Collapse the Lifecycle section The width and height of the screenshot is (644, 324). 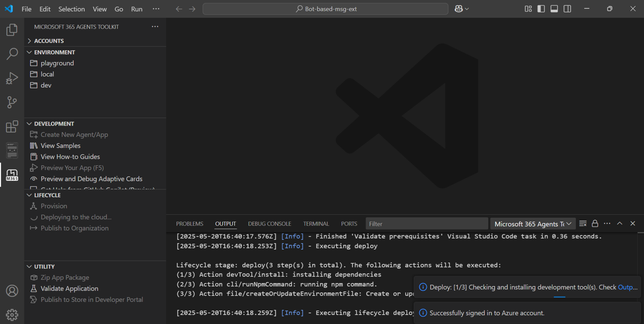click(95, 195)
